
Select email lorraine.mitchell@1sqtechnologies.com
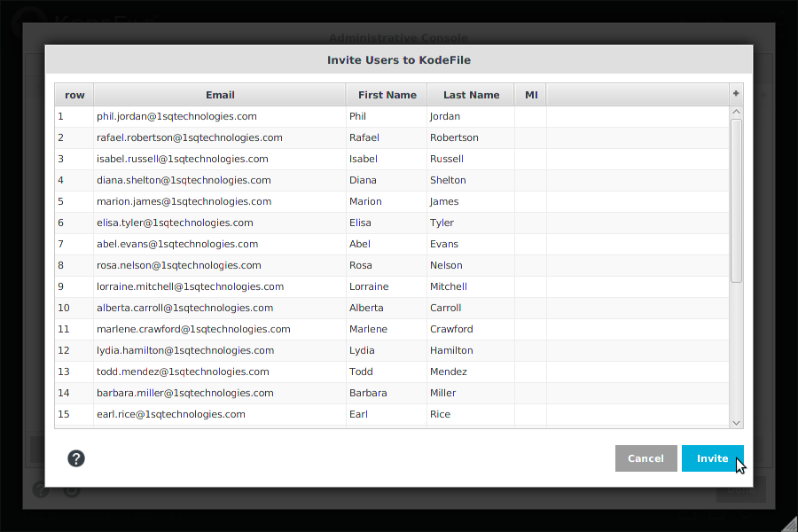[220, 287]
